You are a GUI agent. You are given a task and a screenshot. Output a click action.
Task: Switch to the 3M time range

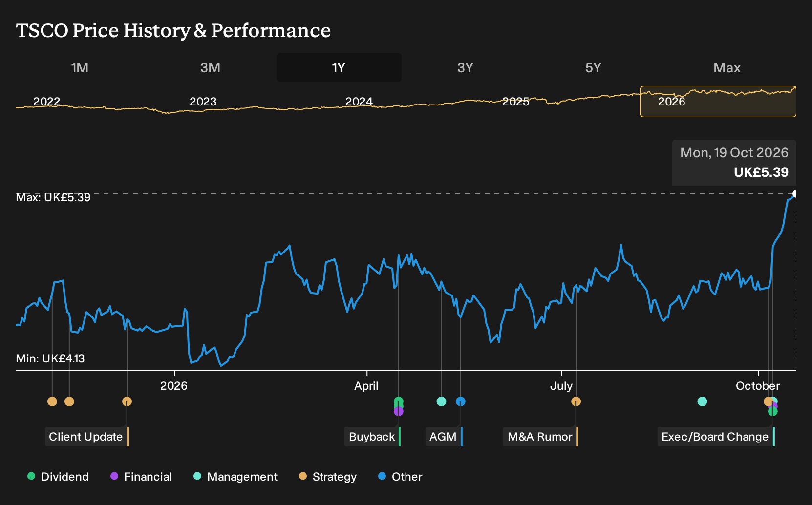point(210,67)
